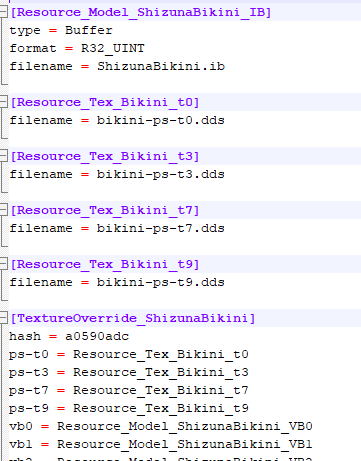Click the 'vb1 = Resource_Model_ShizunaBikini_VB1' line
361x461 pixels.
click(x=161, y=444)
